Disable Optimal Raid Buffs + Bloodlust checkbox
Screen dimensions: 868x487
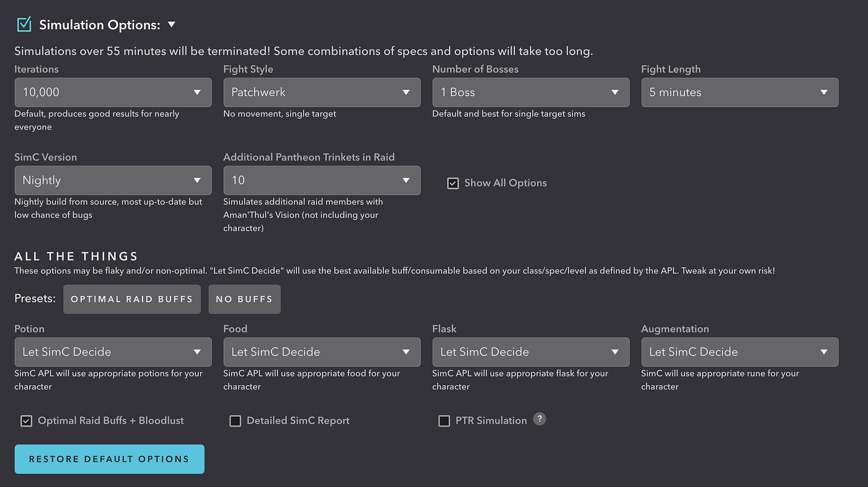coord(26,421)
